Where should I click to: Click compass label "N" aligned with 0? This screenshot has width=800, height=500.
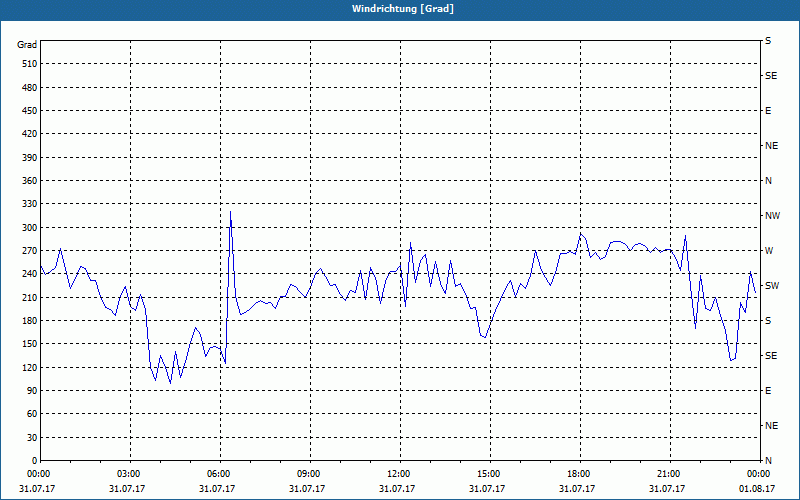[768, 461]
